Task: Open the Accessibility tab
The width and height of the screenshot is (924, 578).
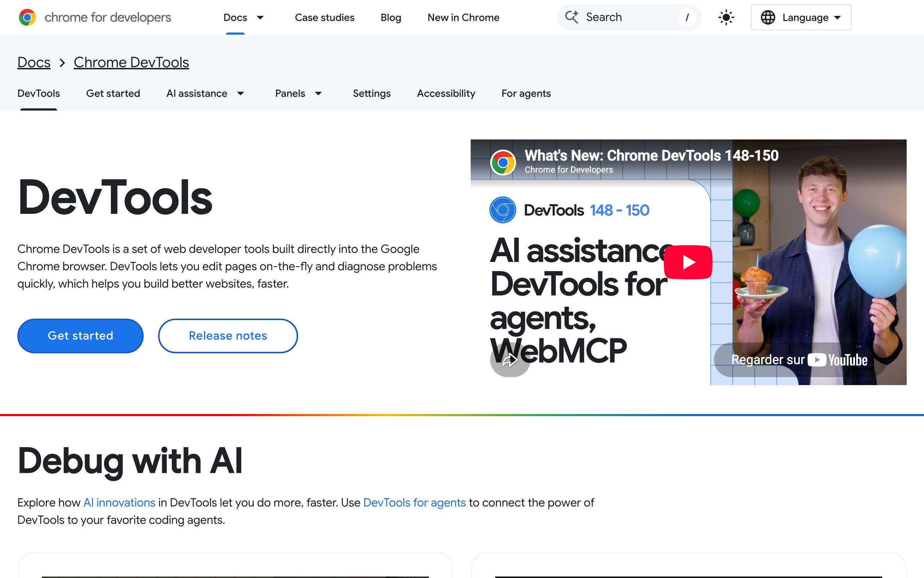Action: coord(446,94)
